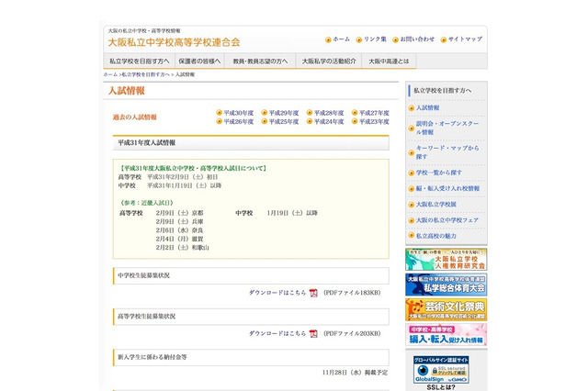Select the 私立学校を目指す方へ navigation tab
Screen dimensions: 588x391
[x=139, y=61]
